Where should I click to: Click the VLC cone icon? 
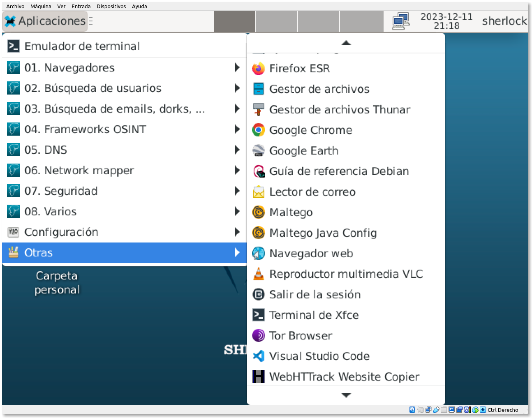[x=258, y=274]
